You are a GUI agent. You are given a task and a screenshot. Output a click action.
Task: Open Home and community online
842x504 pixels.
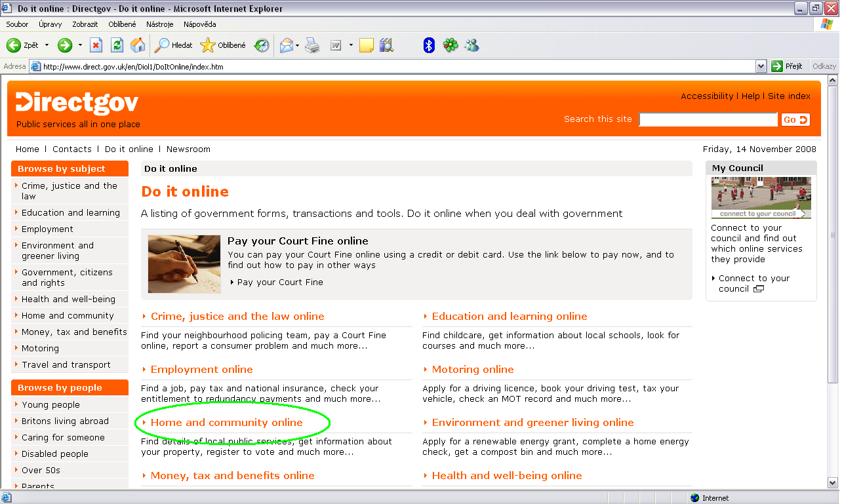pos(227,422)
